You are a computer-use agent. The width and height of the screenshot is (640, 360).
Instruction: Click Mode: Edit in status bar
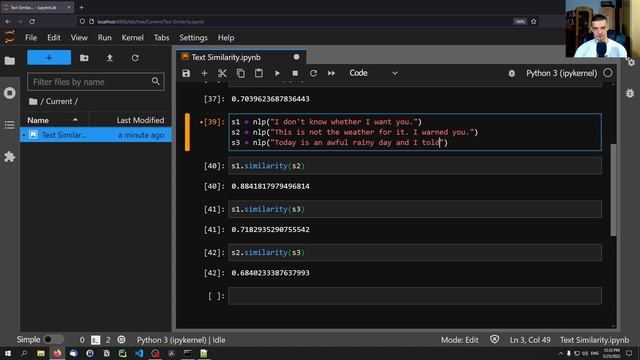coord(459,340)
